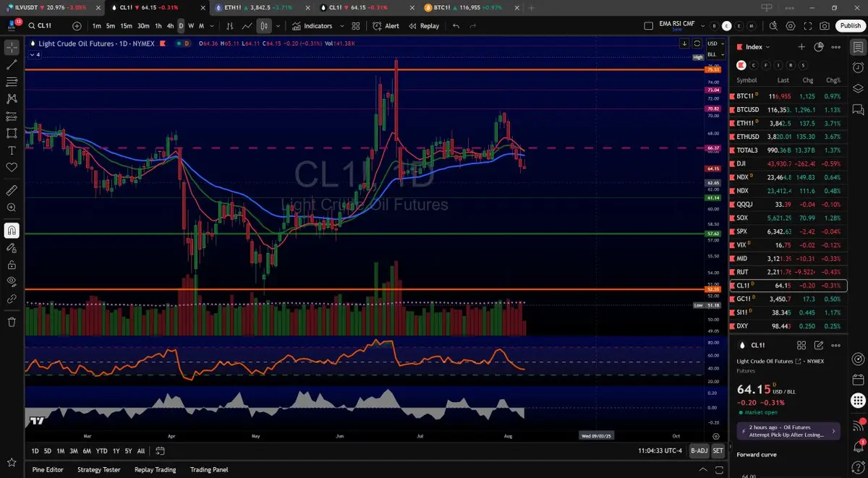
Task: Open go-to-date calendar icon
Action: coord(160,451)
